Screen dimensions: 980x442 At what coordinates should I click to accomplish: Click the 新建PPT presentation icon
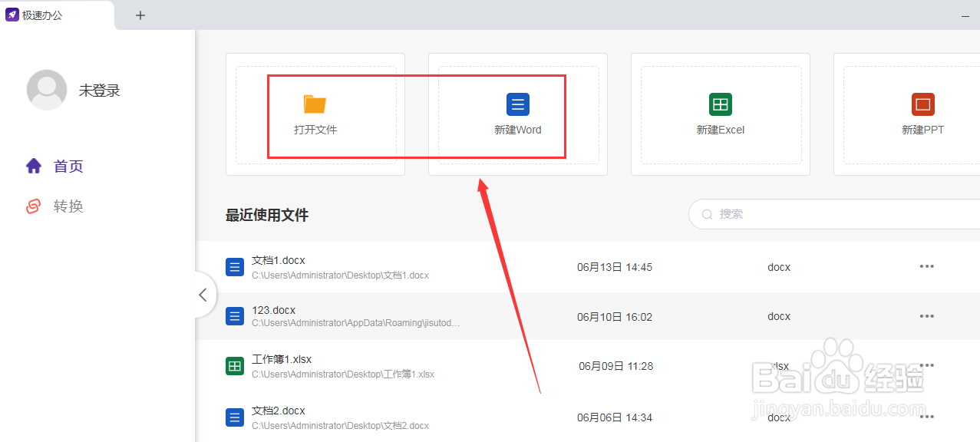[922, 104]
